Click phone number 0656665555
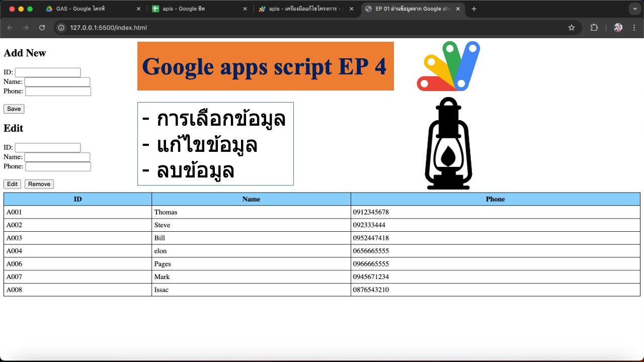This screenshot has height=362, width=644. click(x=371, y=251)
